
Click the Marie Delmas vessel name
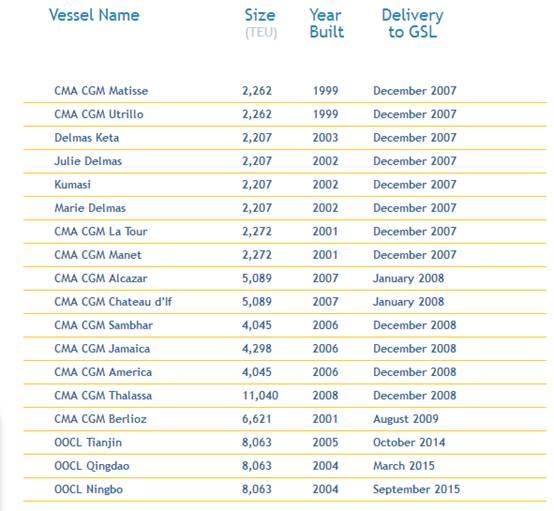click(90, 208)
